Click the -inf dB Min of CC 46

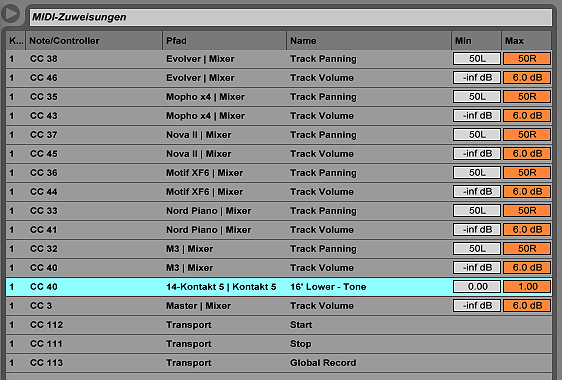click(477, 78)
